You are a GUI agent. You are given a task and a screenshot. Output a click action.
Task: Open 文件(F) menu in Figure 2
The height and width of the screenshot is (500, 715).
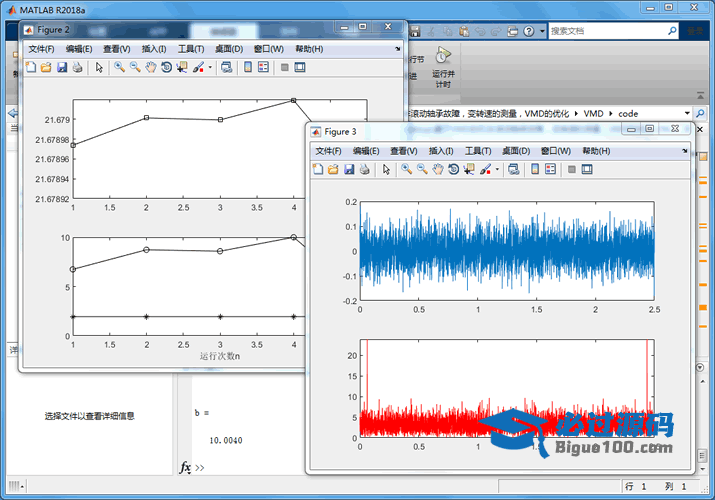click(x=41, y=49)
